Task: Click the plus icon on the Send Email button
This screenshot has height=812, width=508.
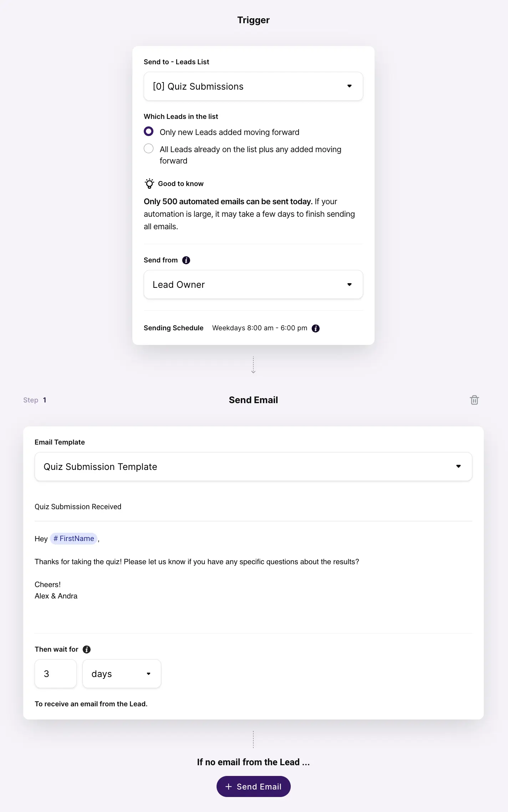Action: [229, 787]
